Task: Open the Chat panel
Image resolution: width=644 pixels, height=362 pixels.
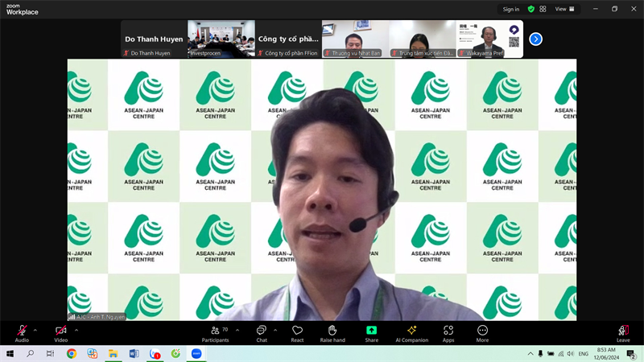Action: [x=261, y=333]
